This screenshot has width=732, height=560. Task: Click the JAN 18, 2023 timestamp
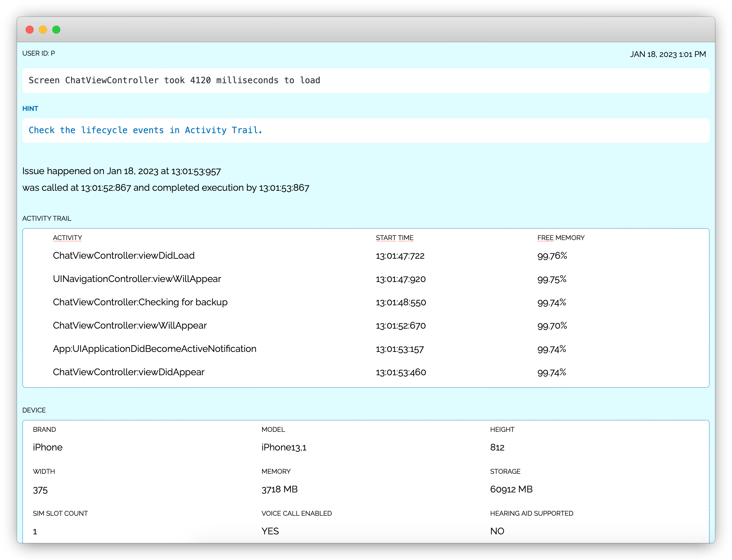pos(668,54)
